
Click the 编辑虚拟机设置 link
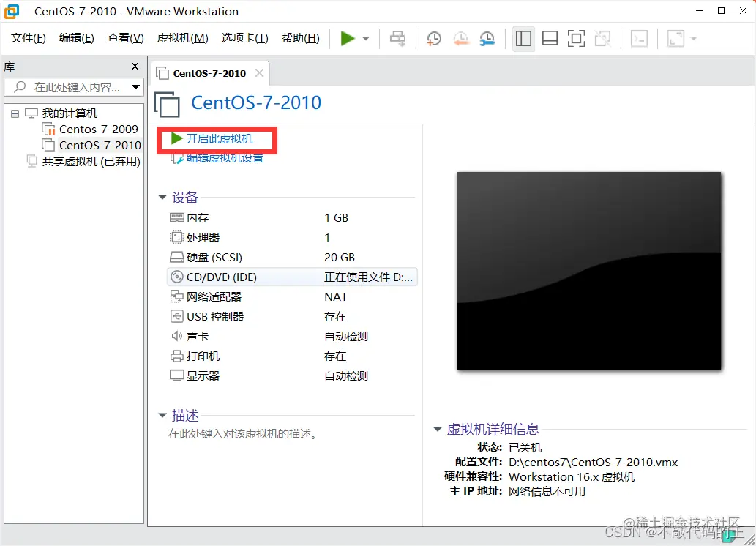[x=225, y=158]
